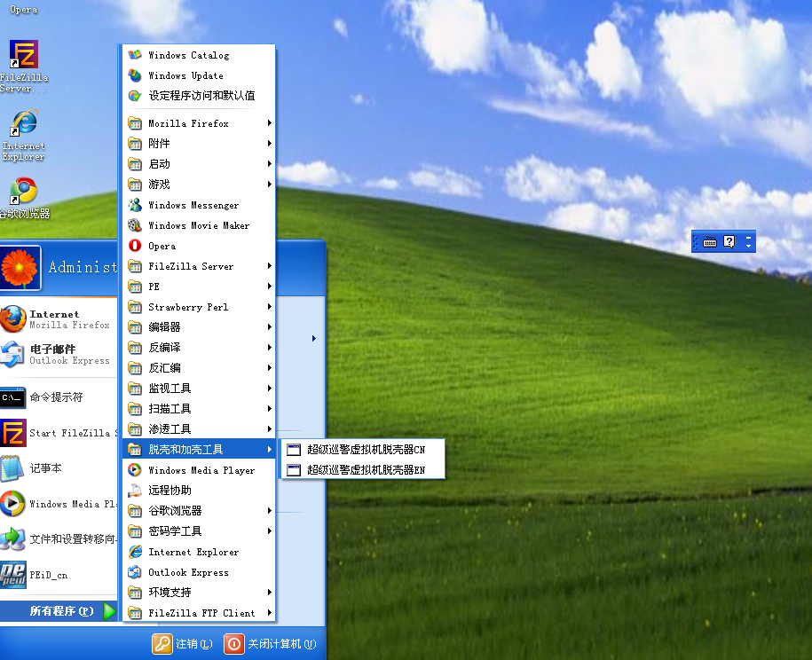Click the 注销 log off button
Viewport: 812px width, 660px height.
(x=182, y=644)
